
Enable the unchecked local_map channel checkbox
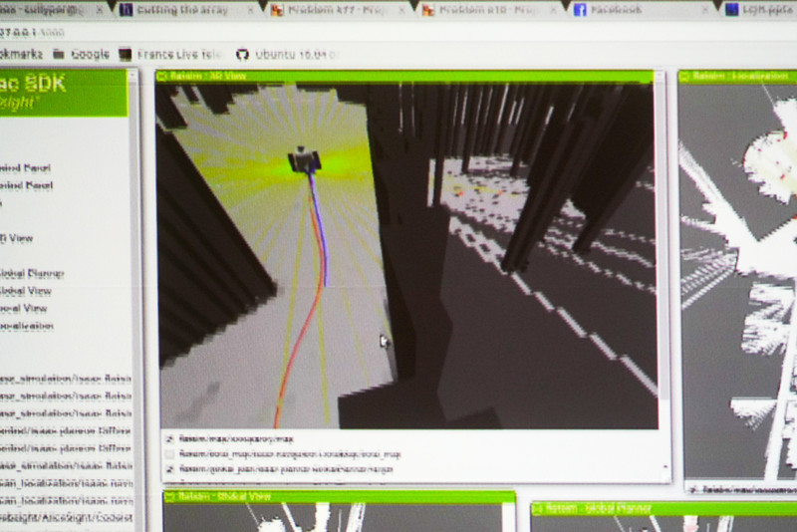click(x=169, y=453)
